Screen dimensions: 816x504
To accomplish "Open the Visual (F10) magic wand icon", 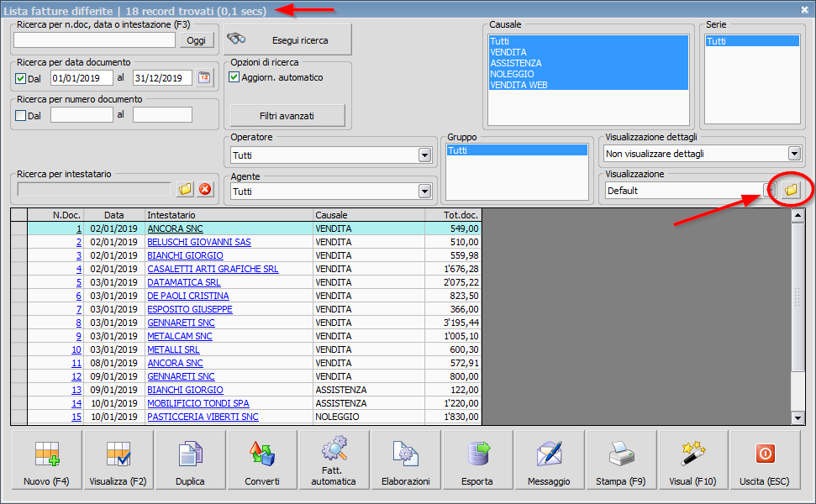I will coord(692,454).
